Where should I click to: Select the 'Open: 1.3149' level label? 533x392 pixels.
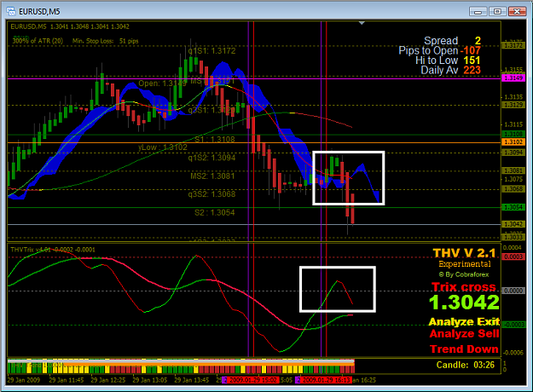(163, 84)
